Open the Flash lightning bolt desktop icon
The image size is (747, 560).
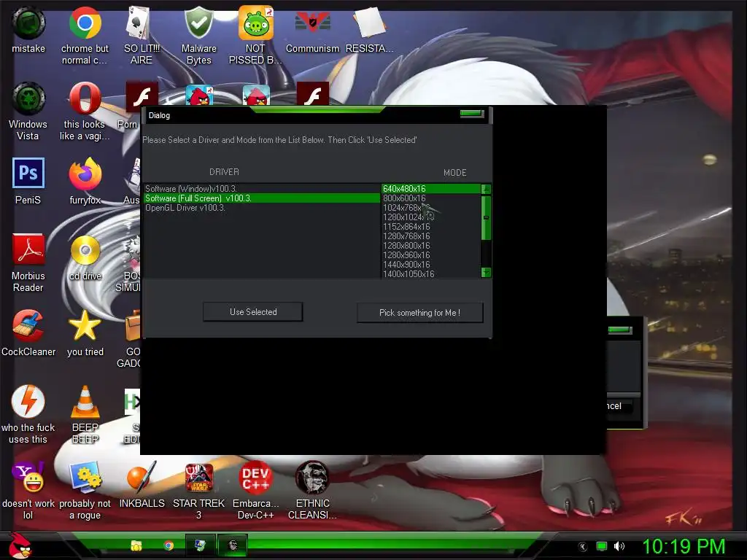(28, 401)
